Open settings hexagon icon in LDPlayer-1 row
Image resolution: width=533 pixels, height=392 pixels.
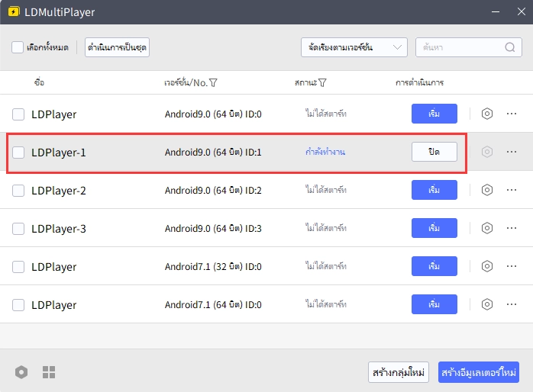point(486,151)
